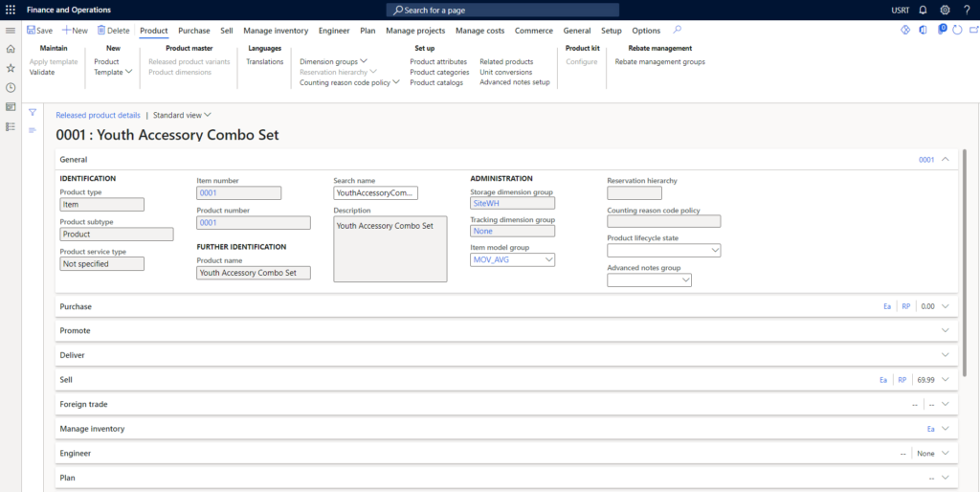Click Translations under Languages
This screenshot has height=492, width=980.
(264, 61)
